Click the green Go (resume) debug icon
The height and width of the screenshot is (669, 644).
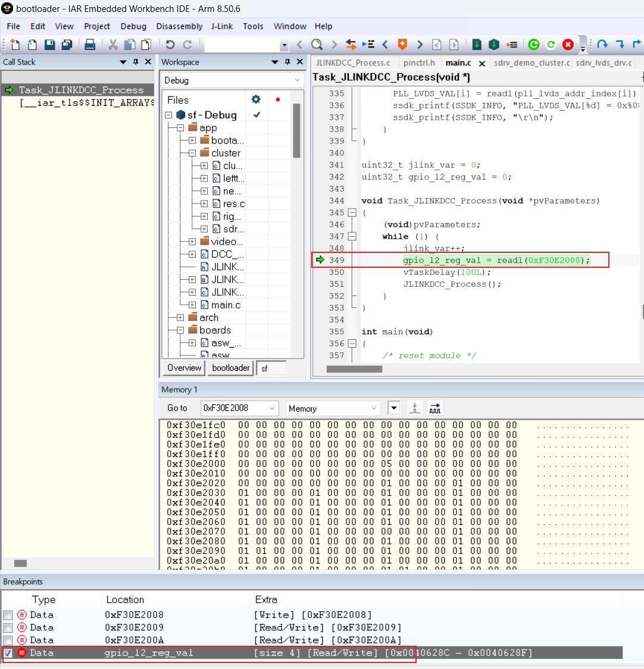[533, 44]
